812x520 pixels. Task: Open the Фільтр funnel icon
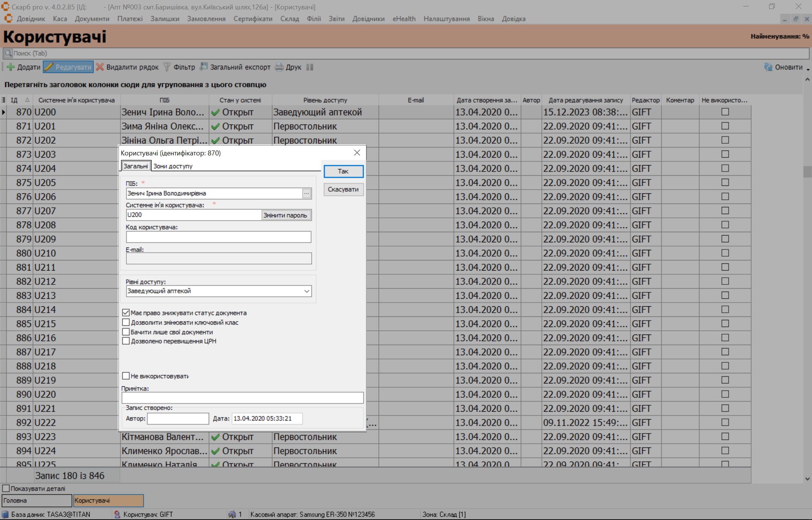click(167, 67)
